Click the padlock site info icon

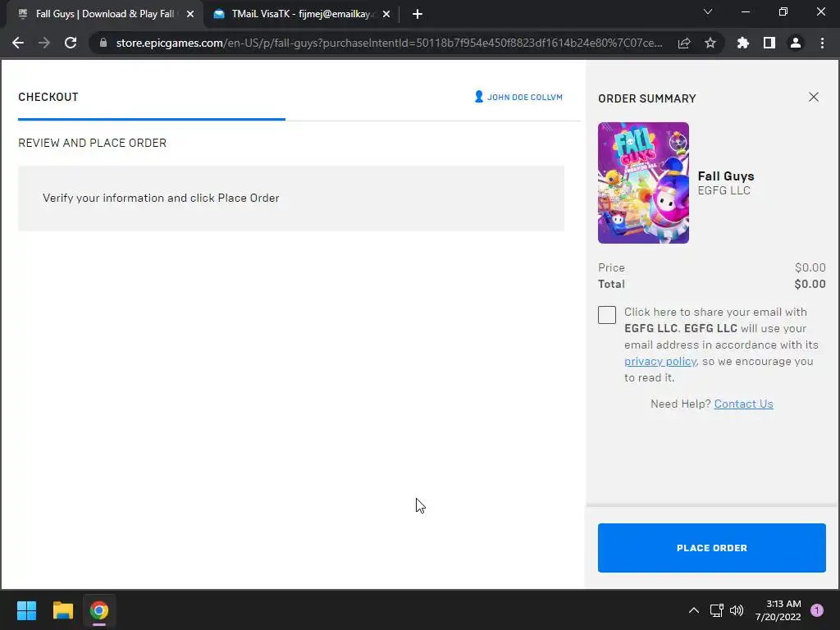point(103,43)
